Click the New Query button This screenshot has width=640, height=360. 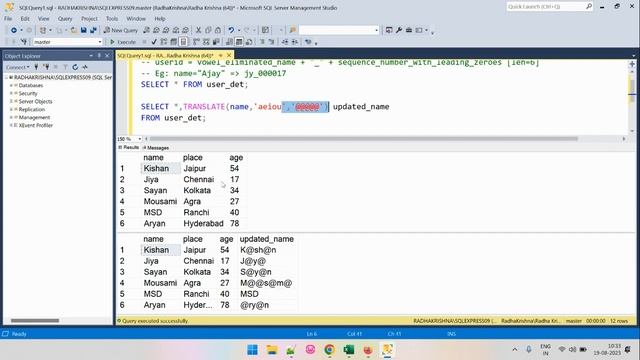coord(121,30)
